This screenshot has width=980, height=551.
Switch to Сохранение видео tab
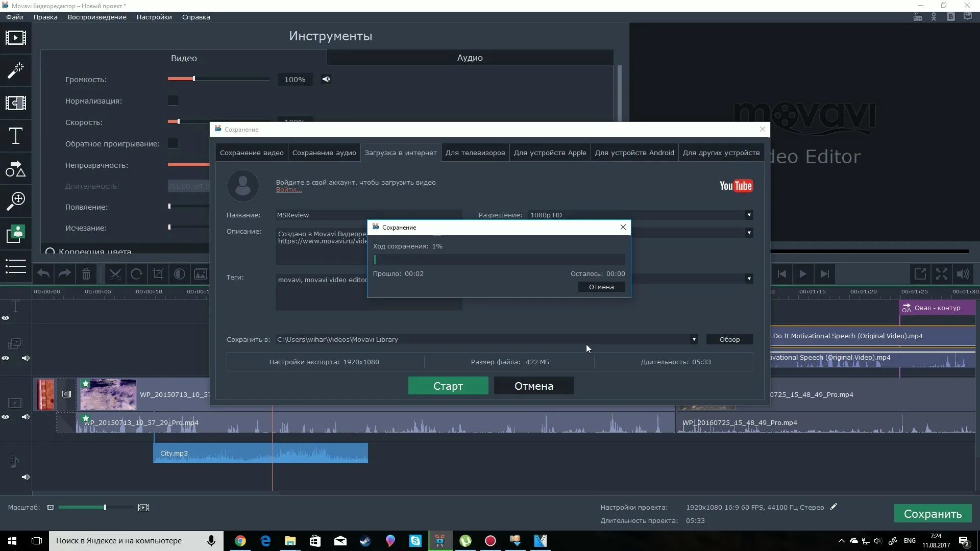[x=252, y=153]
